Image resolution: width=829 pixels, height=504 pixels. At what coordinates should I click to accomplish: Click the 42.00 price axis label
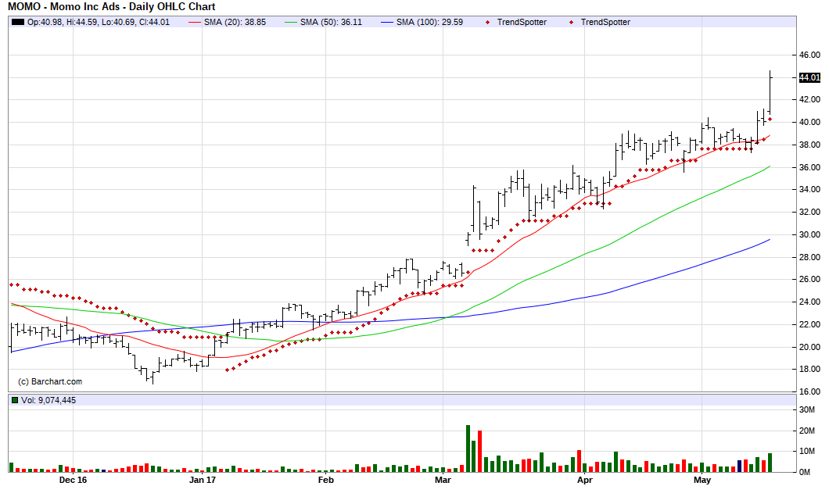point(809,99)
